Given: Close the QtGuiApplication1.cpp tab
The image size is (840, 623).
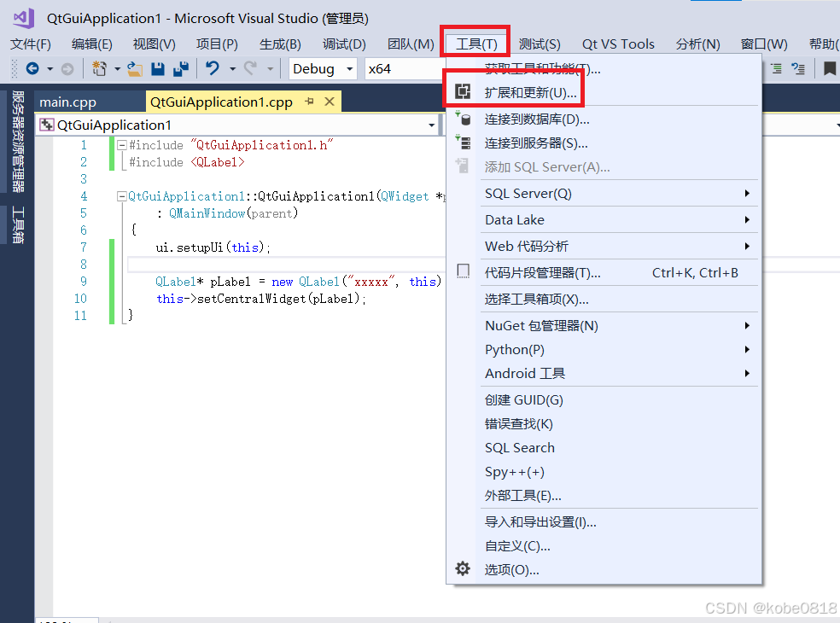Looking at the screenshot, I should pyautogui.click(x=330, y=102).
